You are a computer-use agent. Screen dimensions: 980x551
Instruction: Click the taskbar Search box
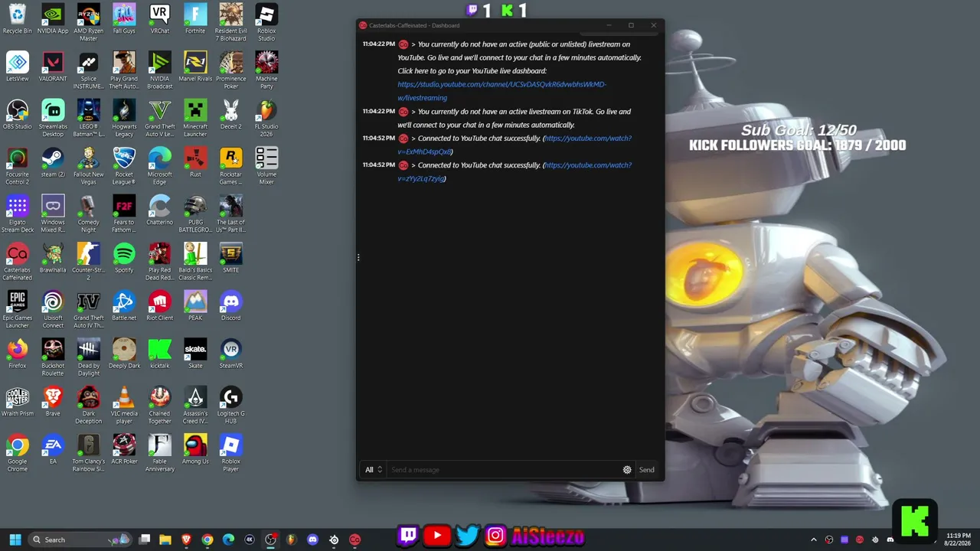[x=80, y=540]
